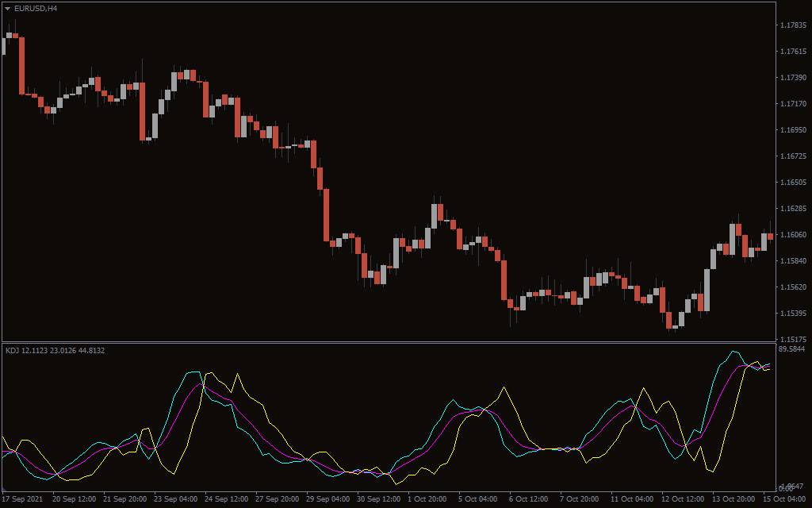
Task: Click the EURUSD,H4 chart title label
Action: (36, 9)
